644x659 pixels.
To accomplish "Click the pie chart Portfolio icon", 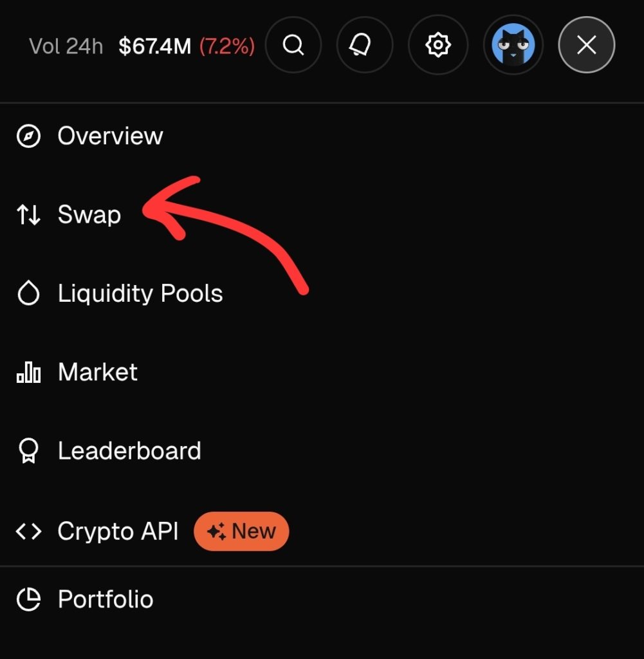I will [28, 600].
